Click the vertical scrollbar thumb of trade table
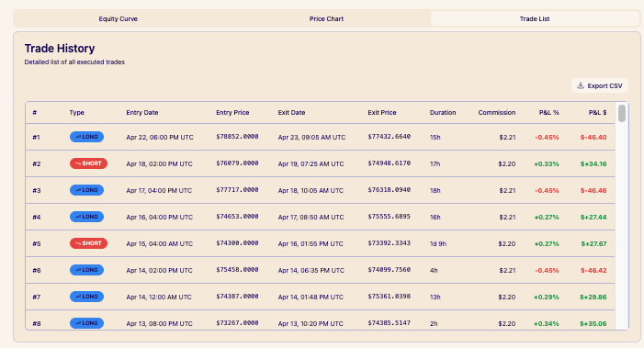 pos(622,113)
